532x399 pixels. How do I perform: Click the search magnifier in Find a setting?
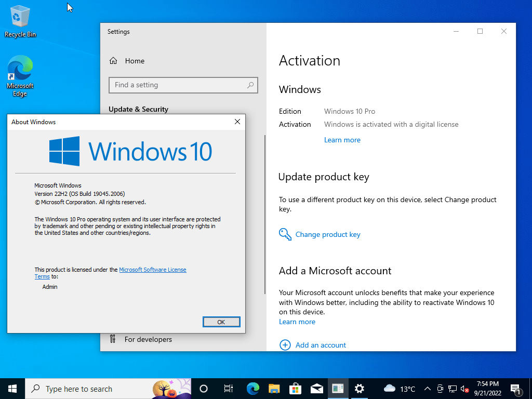coord(250,85)
